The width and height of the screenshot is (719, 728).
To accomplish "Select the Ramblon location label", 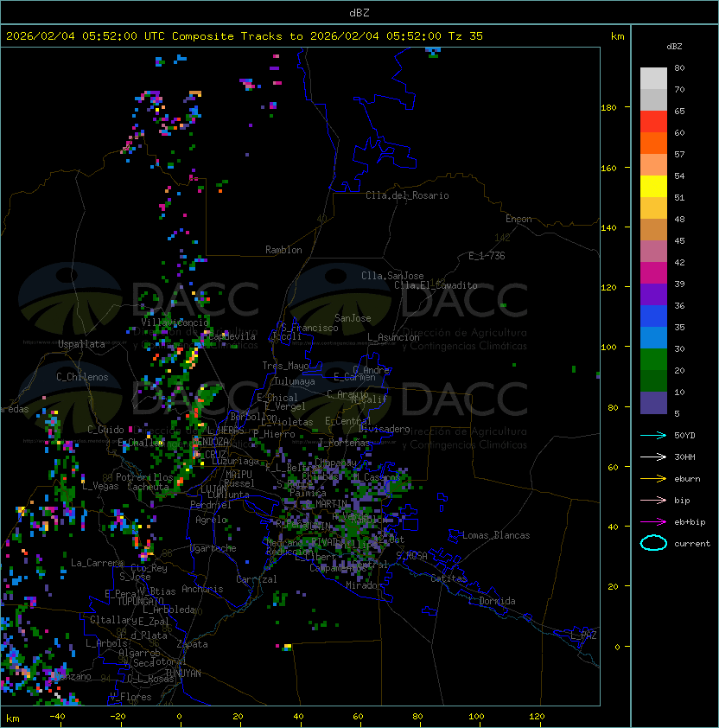I will [283, 250].
